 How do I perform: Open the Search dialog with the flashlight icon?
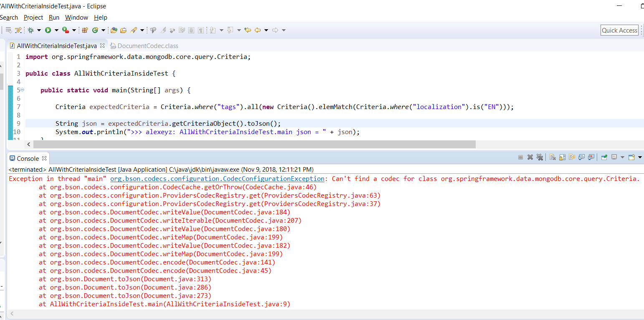pos(134,30)
